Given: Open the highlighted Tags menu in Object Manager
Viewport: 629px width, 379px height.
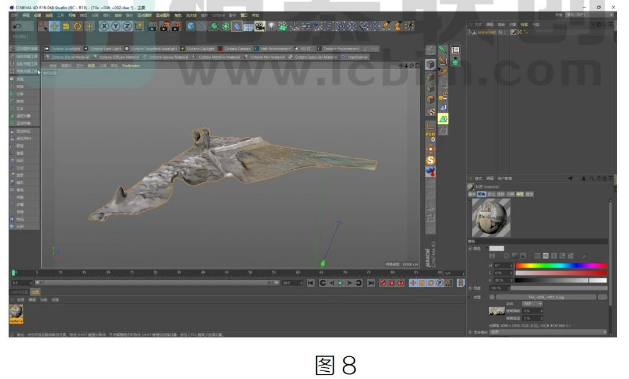Looking at the screenshot, I should [524, 24].
